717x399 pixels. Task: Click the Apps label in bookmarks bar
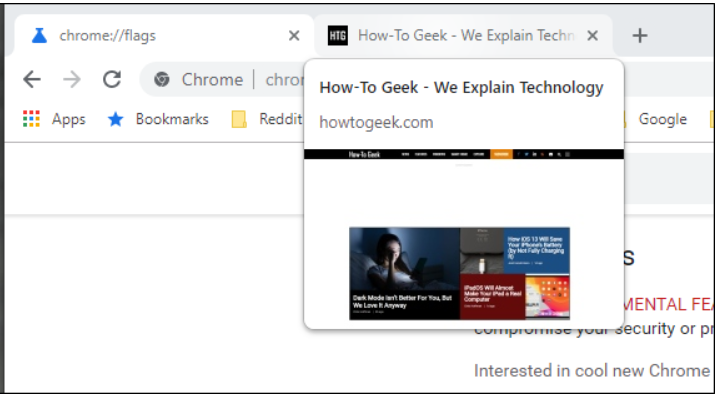(69, 119)
